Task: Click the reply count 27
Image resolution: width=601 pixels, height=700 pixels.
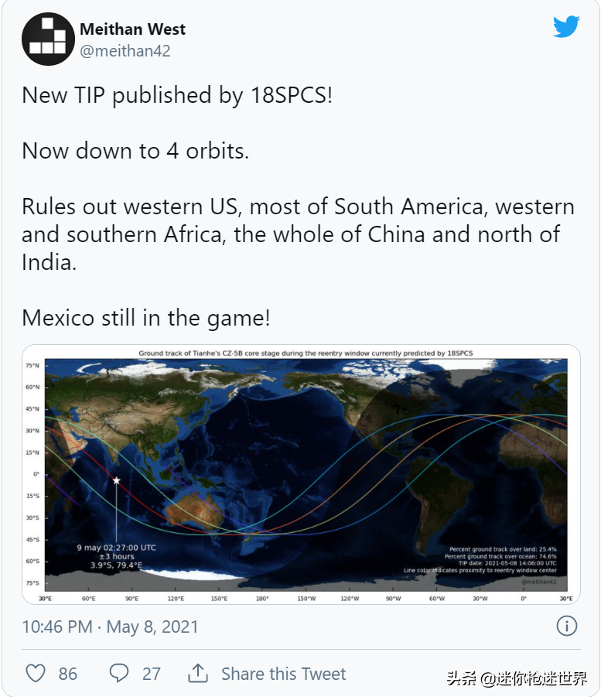Action: click(x=151, y=674)
